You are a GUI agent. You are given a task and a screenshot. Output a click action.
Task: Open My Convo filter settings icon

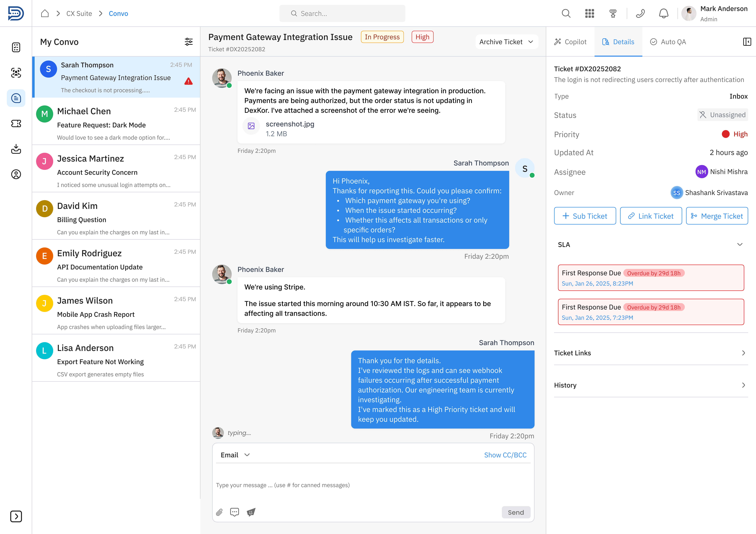[189, 42]
